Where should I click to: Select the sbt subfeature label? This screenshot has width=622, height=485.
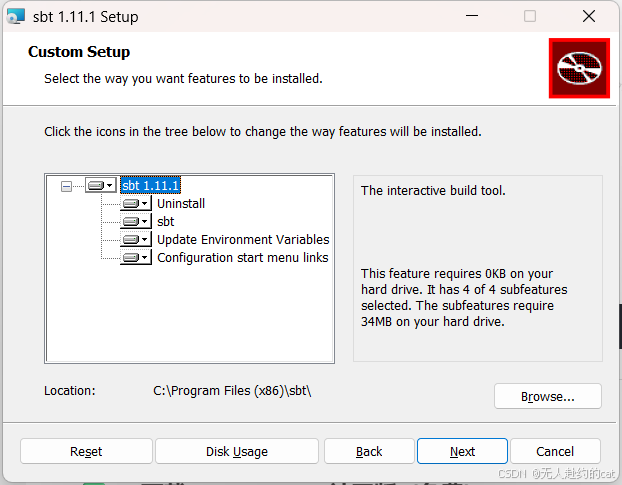coord(165,221)
